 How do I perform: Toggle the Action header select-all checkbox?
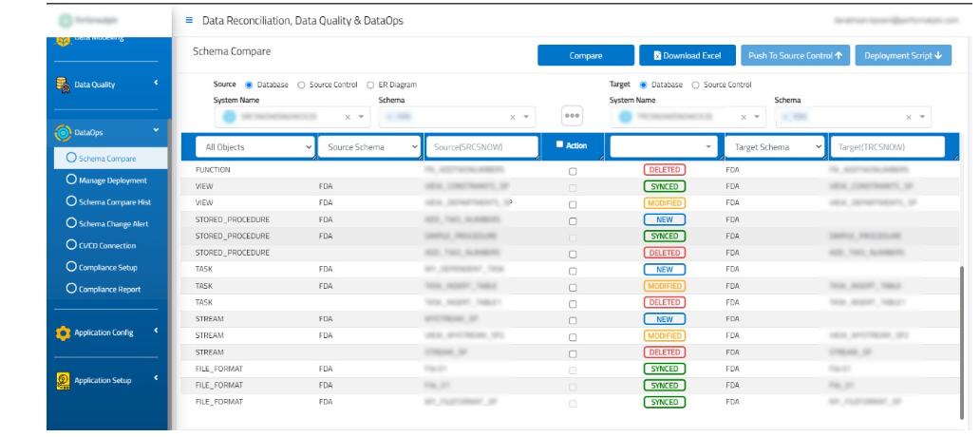click(560, 145)
